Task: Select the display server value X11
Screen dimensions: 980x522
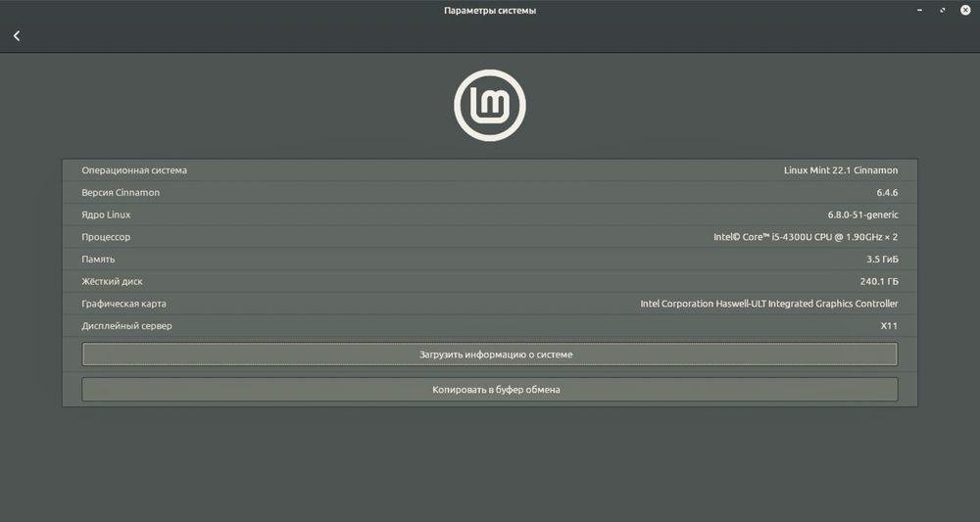Action: coord(890,326)
